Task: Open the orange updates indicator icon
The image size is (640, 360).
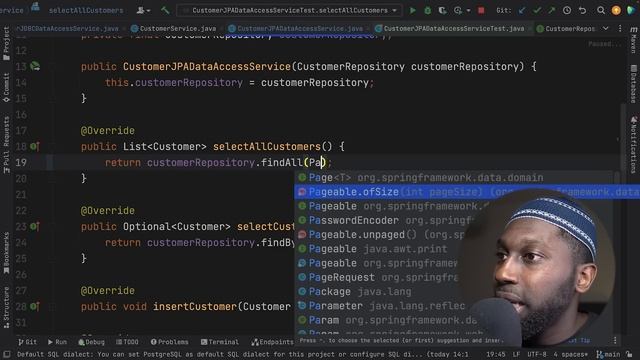Action: click(616, 10)
